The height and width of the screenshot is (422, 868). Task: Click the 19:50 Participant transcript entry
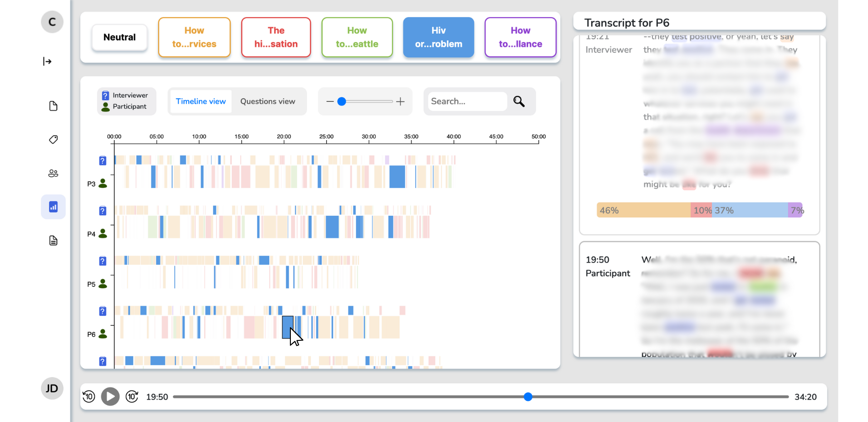point(699,300)
